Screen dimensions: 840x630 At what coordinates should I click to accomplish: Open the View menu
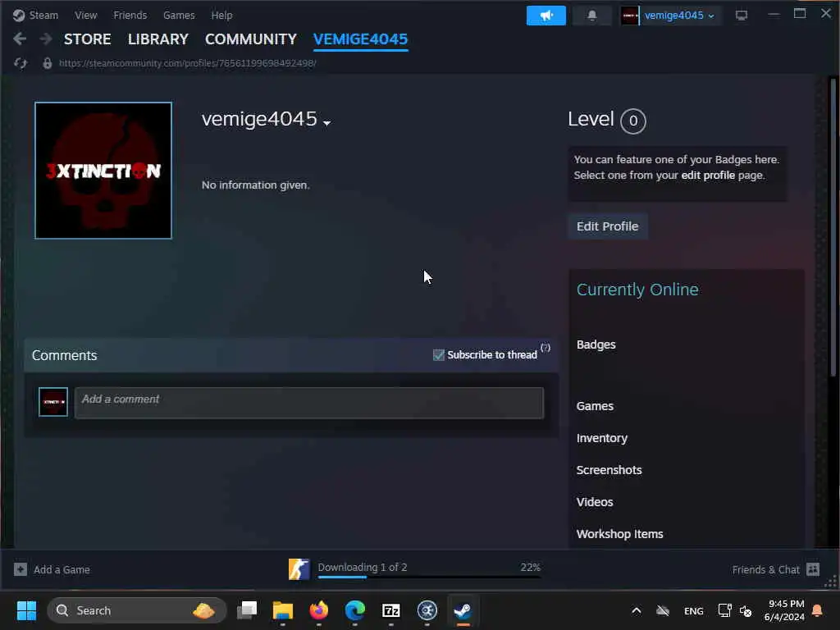coord(85,15)
